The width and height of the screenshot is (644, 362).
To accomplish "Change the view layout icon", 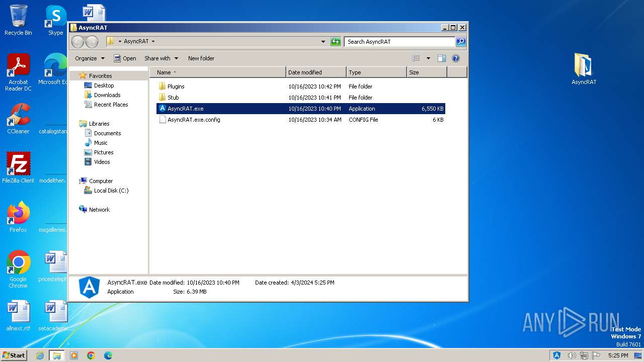I will click(416, 58).
